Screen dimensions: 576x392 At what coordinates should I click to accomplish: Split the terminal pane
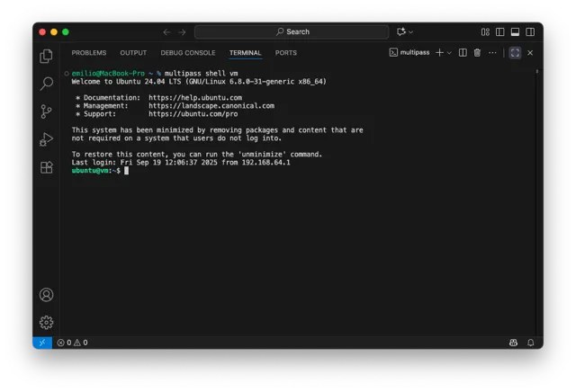pos(463,53)
